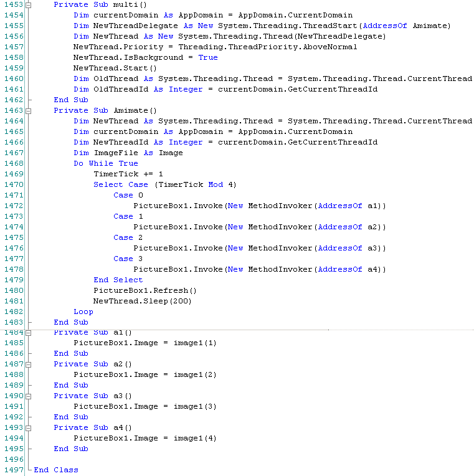Click the 'Loop' keyword
This screenshot has height=476, width=474.
83,312
